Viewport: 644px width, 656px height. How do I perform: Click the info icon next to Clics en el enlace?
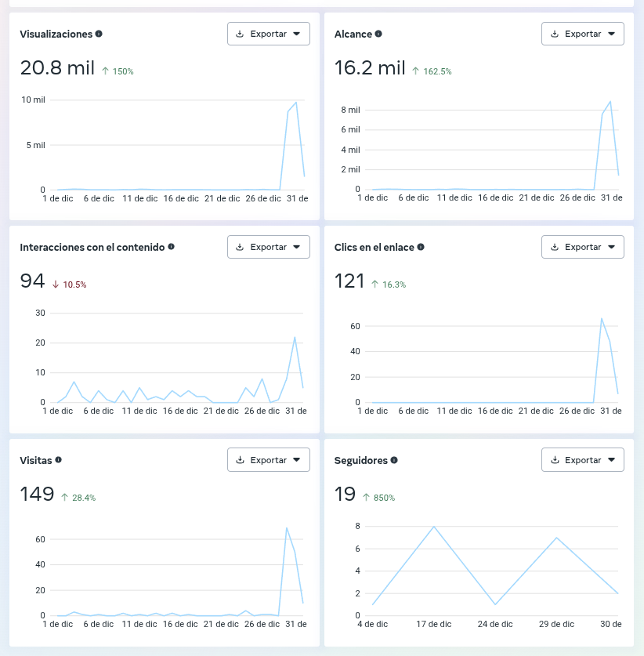[421, 247]
